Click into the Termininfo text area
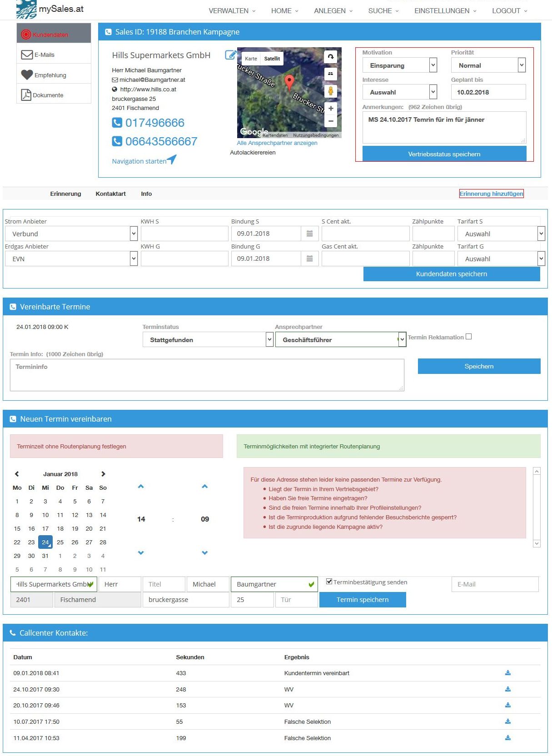This screenshot has height=756, width=552. point(207,375)
